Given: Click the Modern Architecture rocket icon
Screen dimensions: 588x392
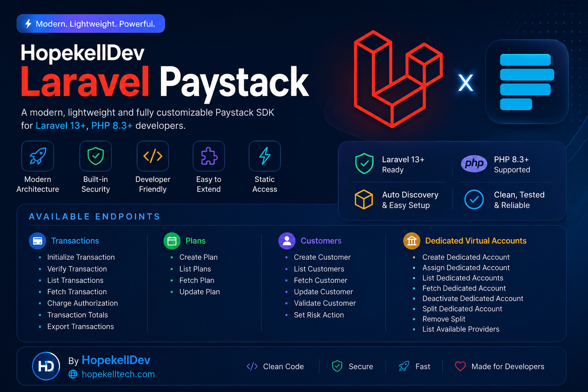Looking at the screenshot, I should point(38,156).
